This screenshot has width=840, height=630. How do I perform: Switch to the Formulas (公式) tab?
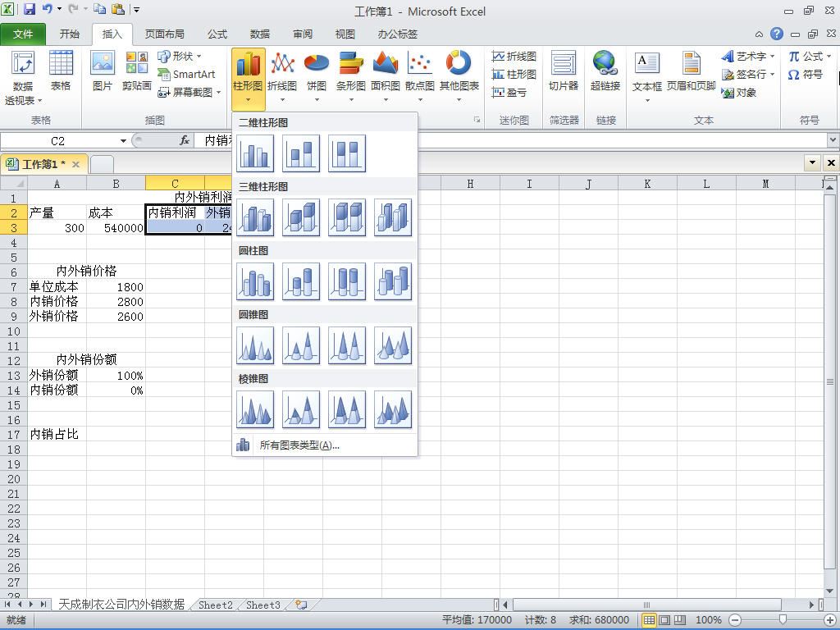(217, 34)
